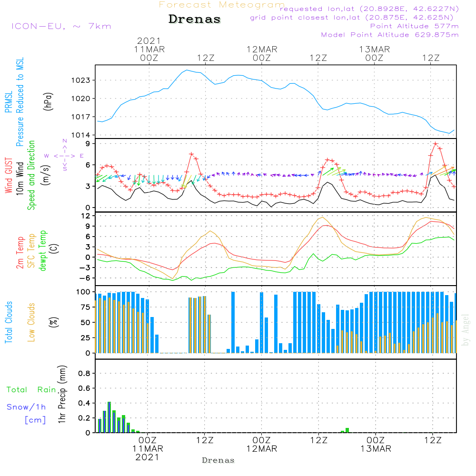Click green 'Speed and Direction' label
This screenshot has height=476, width=476.
point(31,175)
